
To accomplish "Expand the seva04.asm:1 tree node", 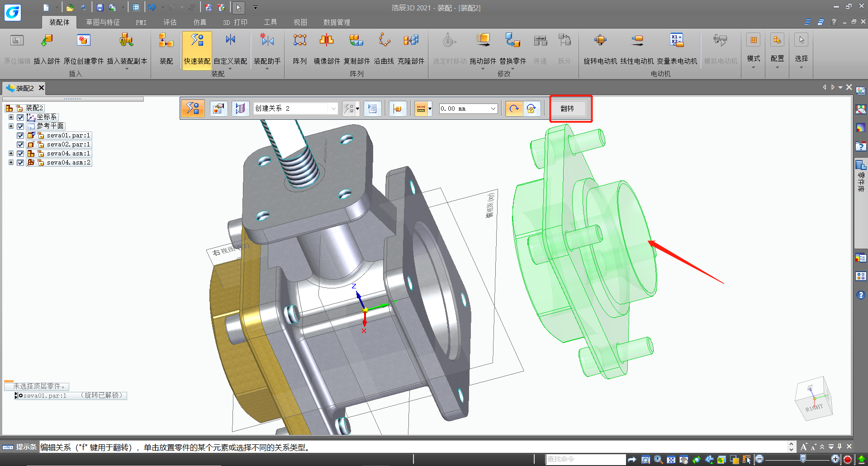I will pyautogui.click(x=11, y=153).
